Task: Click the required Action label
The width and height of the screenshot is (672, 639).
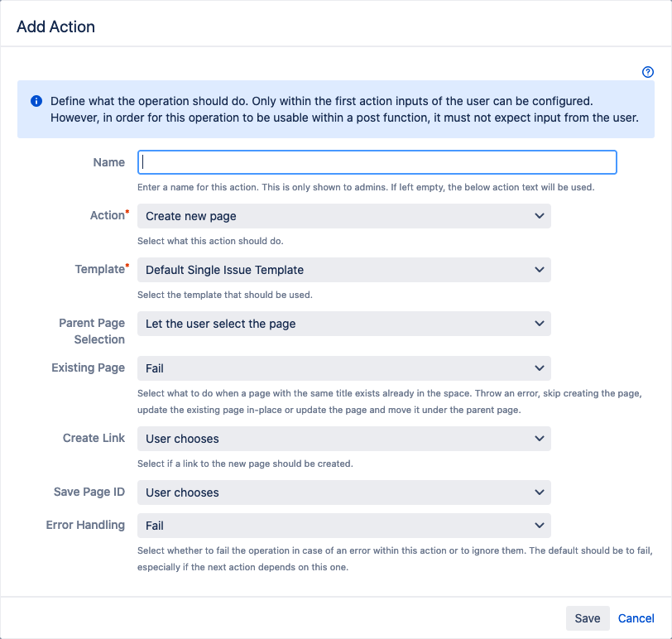Action: tap(109, 215)
